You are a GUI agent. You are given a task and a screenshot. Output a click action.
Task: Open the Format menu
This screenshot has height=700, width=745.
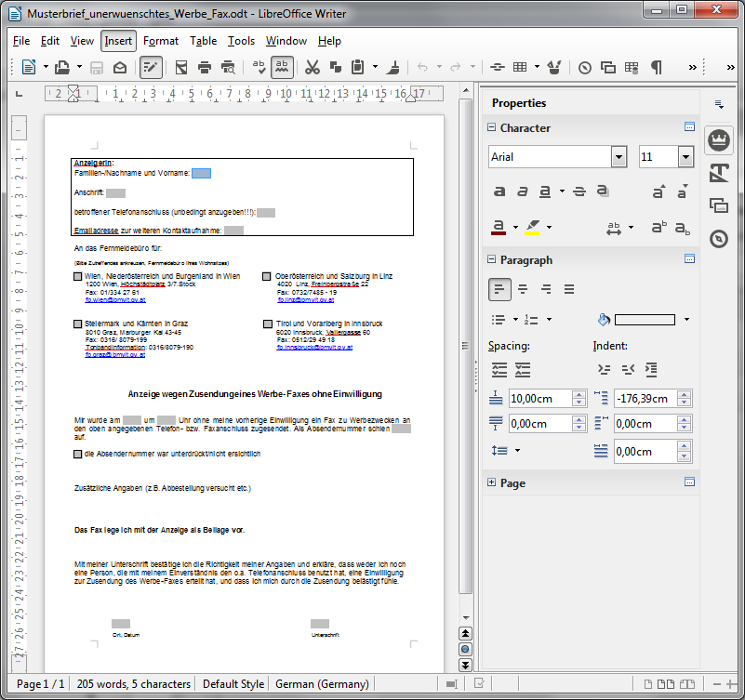(x=161, y=41)
